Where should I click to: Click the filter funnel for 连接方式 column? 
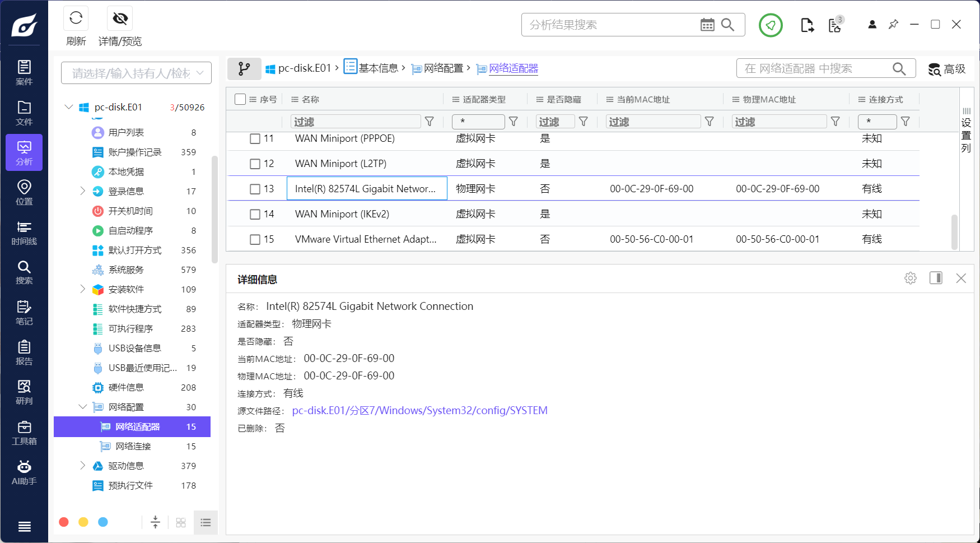pos(906,122)
